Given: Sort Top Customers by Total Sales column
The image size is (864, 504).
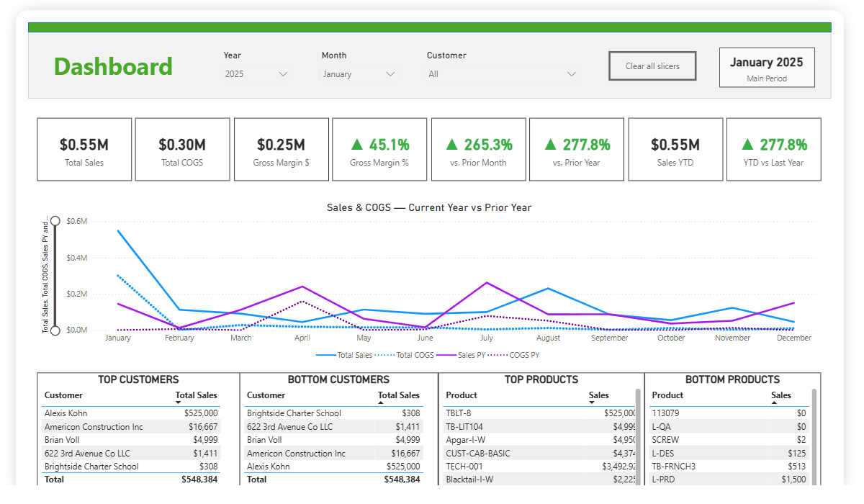Looking at the screenshot, I should (196, 395).
